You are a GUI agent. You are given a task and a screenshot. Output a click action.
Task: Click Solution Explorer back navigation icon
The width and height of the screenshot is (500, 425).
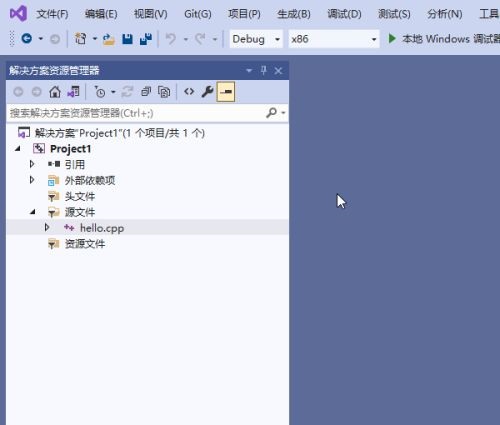(18, 92)
